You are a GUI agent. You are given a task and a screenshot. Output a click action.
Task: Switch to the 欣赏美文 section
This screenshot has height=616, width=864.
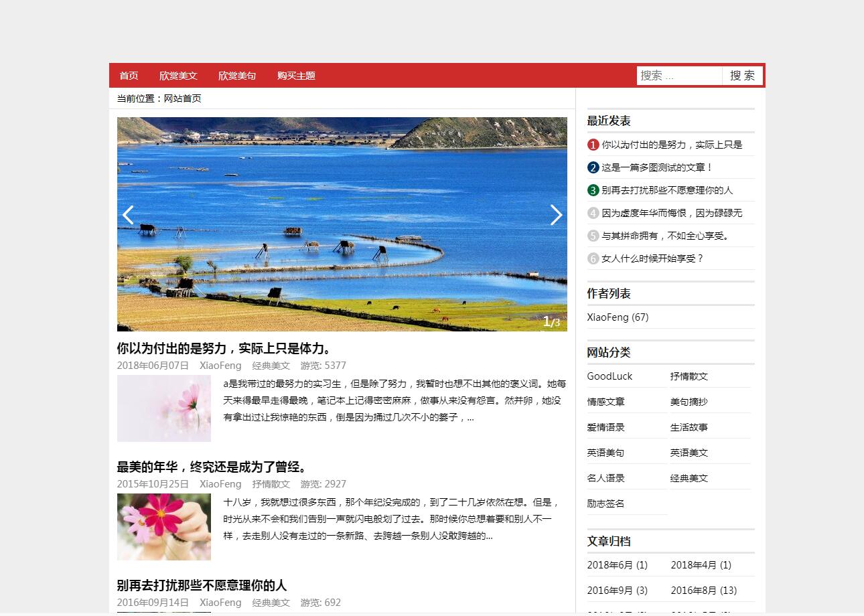point(178,75)
